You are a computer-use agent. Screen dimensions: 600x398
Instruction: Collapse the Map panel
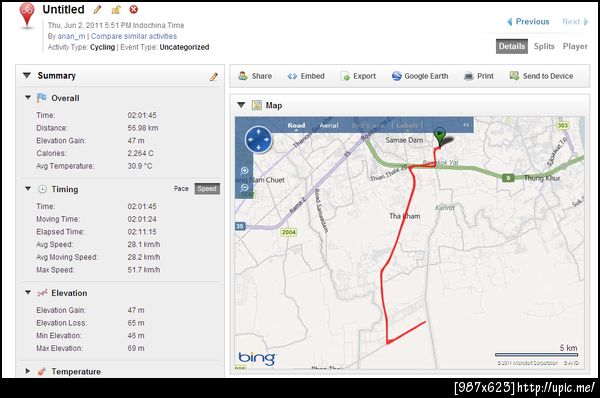point(241,105)
